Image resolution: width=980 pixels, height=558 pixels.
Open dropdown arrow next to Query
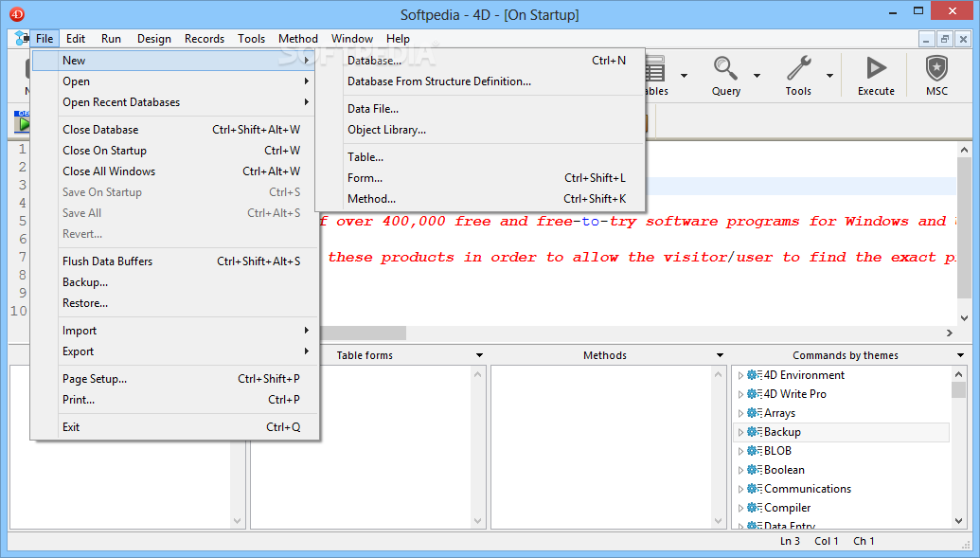(757, 76)
